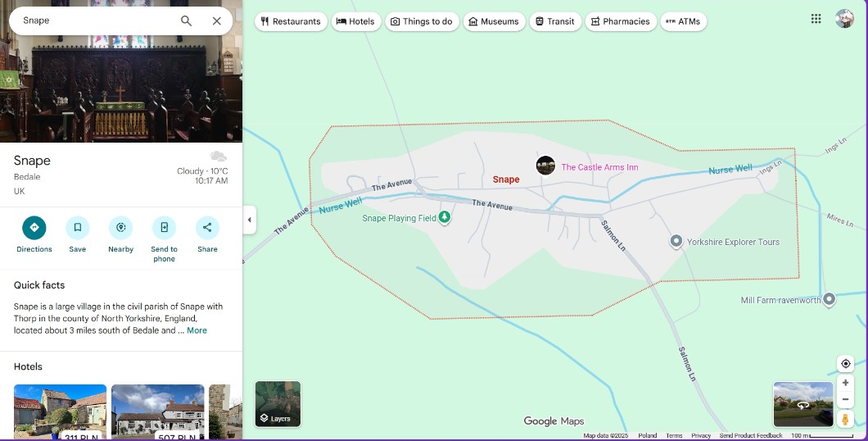
Task: Filter map by Restaurants
Action: point(291,21)
